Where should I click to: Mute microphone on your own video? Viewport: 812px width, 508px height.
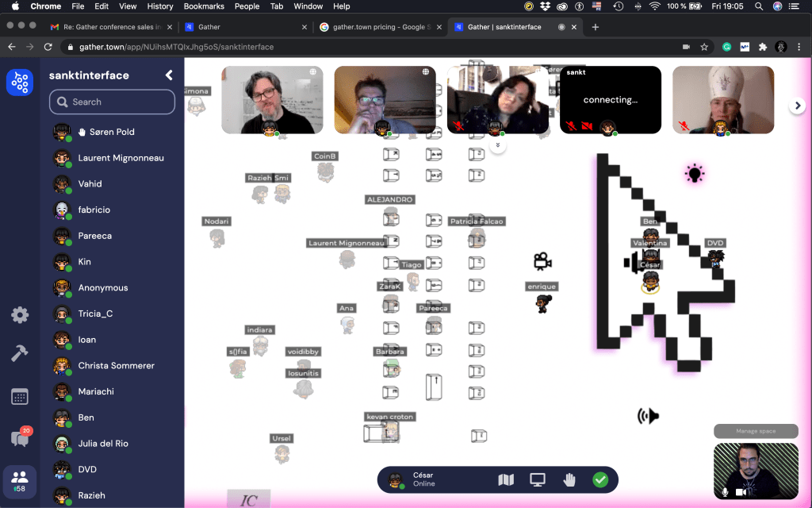(x=725, y=492)
